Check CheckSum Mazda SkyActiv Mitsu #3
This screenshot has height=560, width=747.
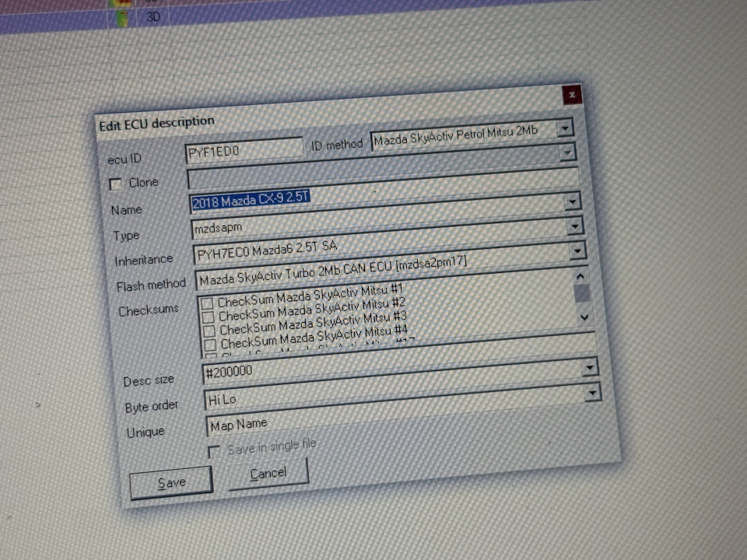click(x=209, y=330)
